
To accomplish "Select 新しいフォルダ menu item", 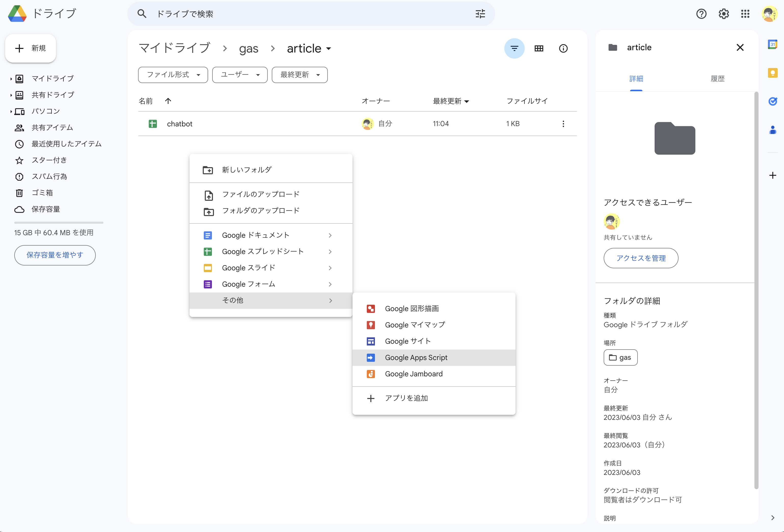I will tap(271, 170).
